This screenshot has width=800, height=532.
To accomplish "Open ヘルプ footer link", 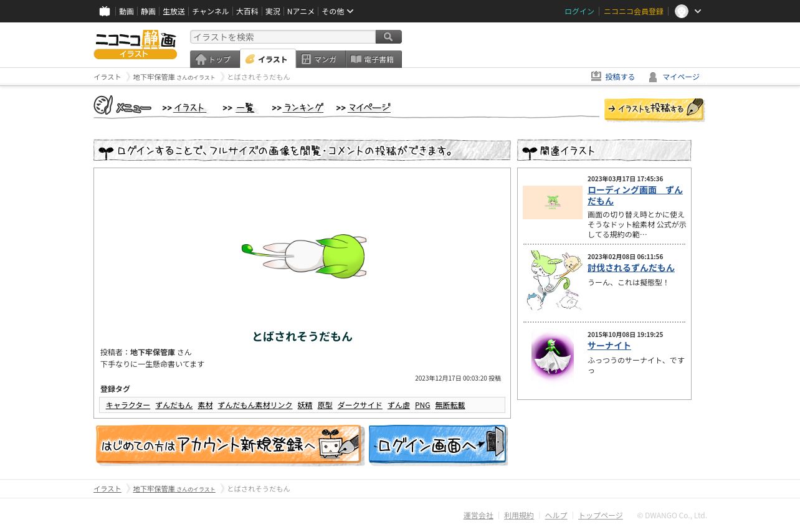I will pos(556,515).
